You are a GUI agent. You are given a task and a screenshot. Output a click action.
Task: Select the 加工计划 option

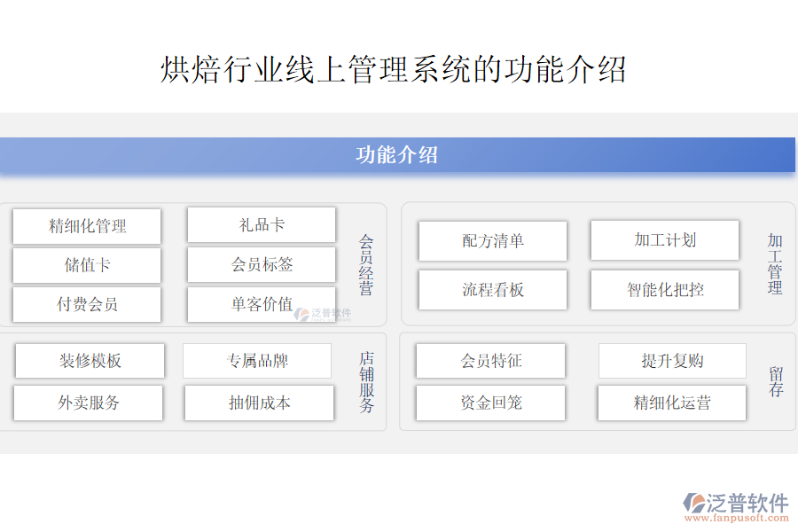tap(665, 239)
